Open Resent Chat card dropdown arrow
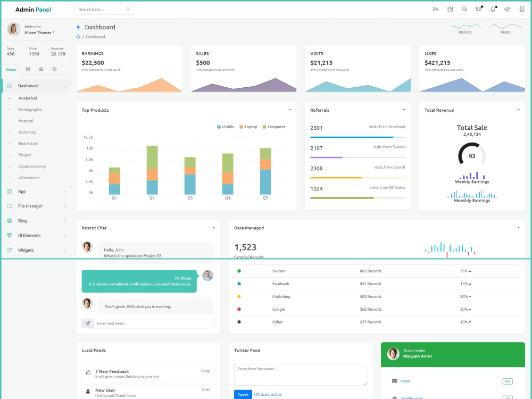The width and height of the screenshot is (532, 399). (x=213, y=227)
